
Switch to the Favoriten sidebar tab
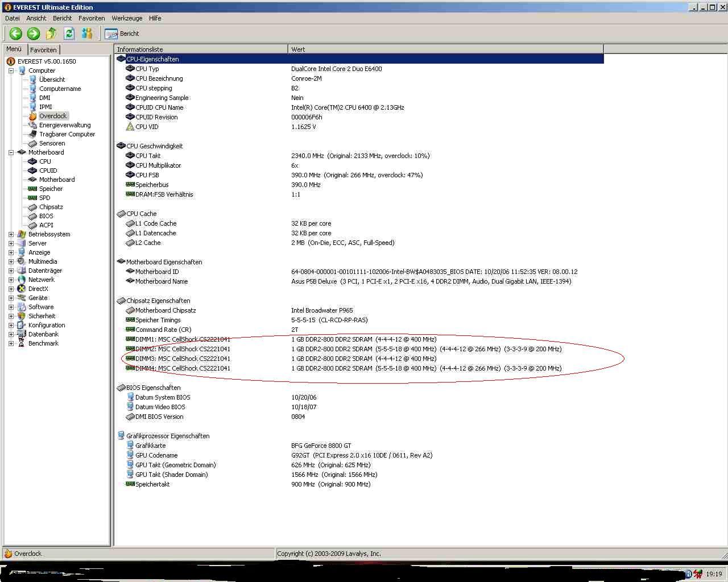[44, 50]
